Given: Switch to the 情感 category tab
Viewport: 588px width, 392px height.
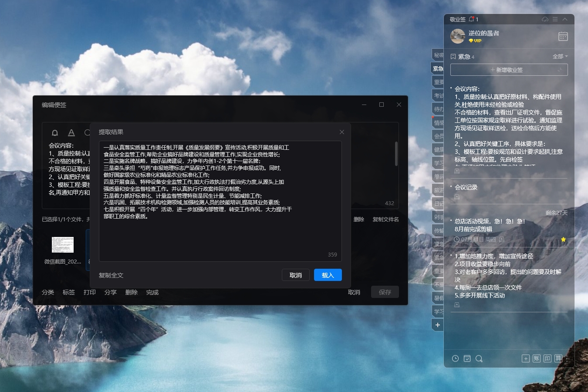Looking at the screenshot, I should (x=438, y=122).
